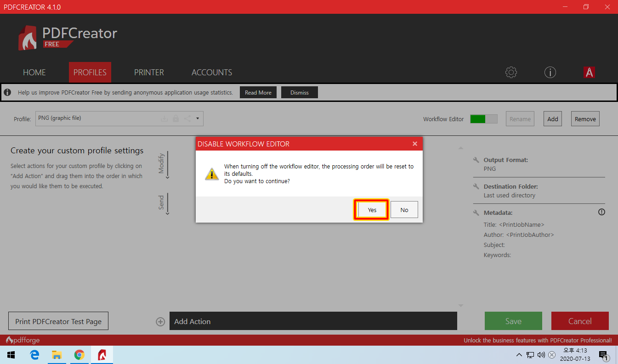Click Read More about usage statistics
618x364 pixels.
[x=258, y=92]
